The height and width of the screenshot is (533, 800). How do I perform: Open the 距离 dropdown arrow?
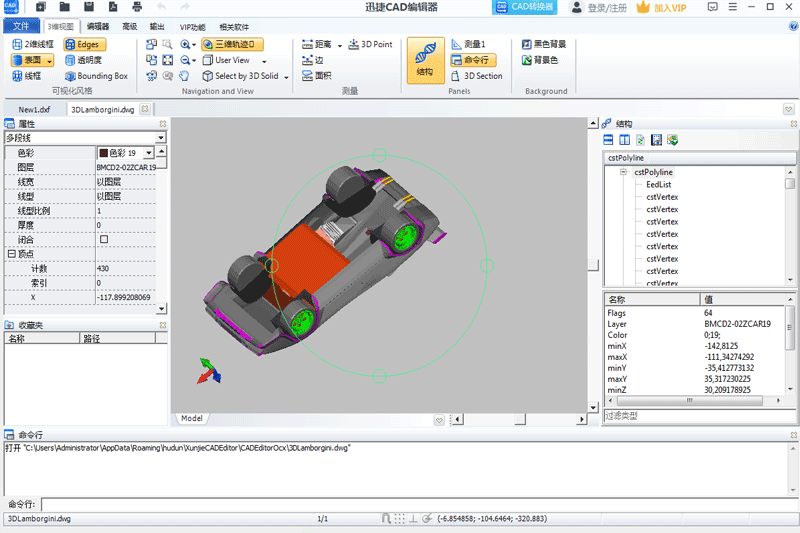pos(340,45)
